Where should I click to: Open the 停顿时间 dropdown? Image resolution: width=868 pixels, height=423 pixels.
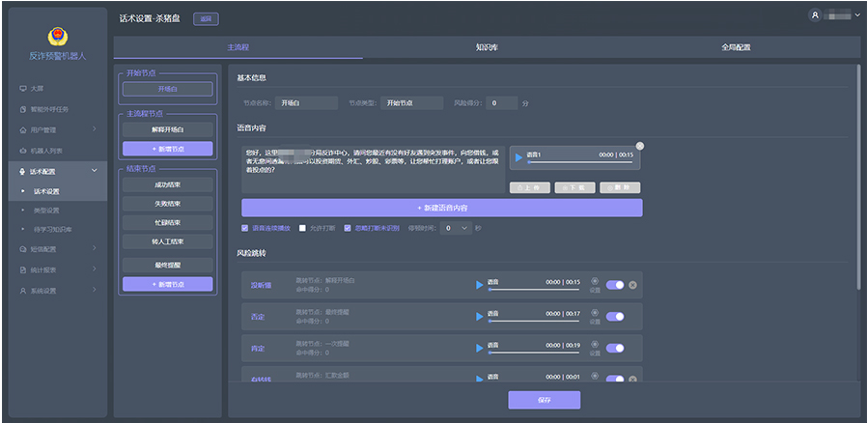click(x=458, y=228)
